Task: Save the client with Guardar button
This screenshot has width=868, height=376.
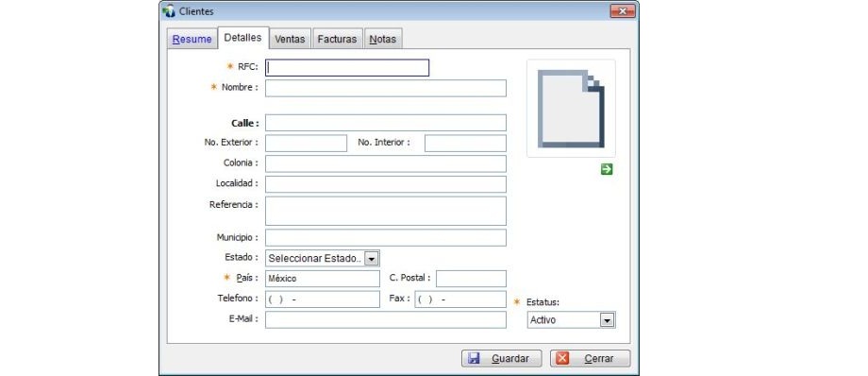Action: [502, 358]
